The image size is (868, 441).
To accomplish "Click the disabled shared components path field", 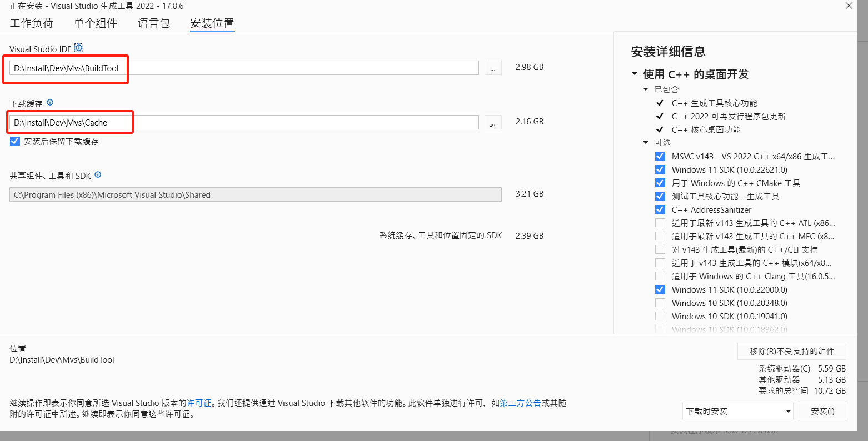I will pos(256,194).
